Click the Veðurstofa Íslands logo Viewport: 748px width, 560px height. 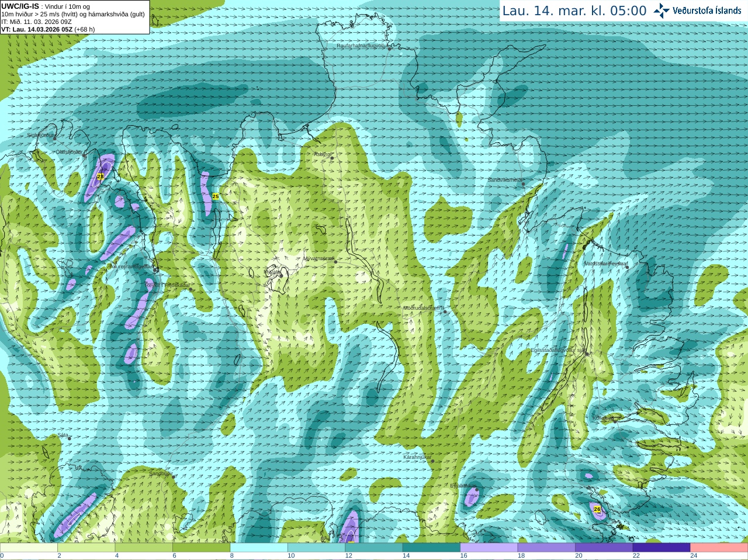point(697,11)
